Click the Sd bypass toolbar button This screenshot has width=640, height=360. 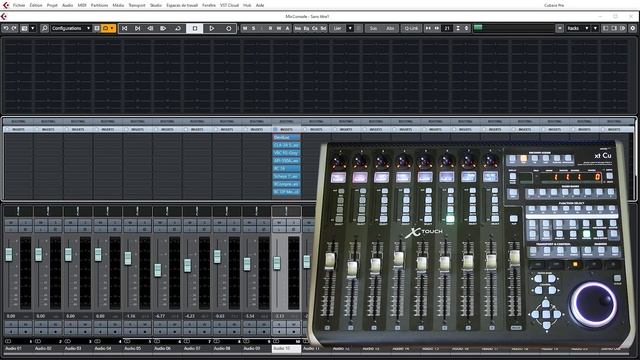323,28
